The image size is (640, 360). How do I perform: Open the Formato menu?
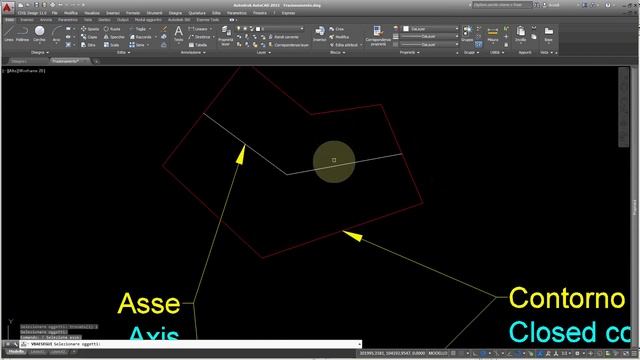pyautogui.click(x=133, y=13)
